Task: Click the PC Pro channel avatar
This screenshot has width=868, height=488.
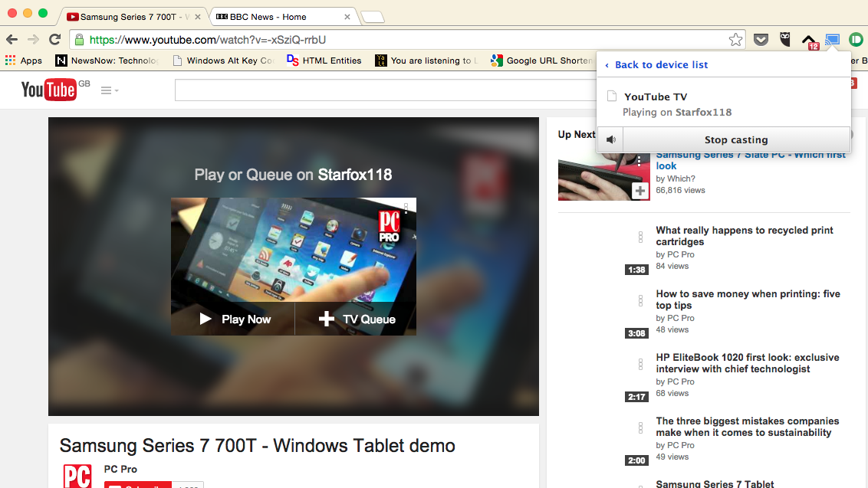Action: pos(77,476)
